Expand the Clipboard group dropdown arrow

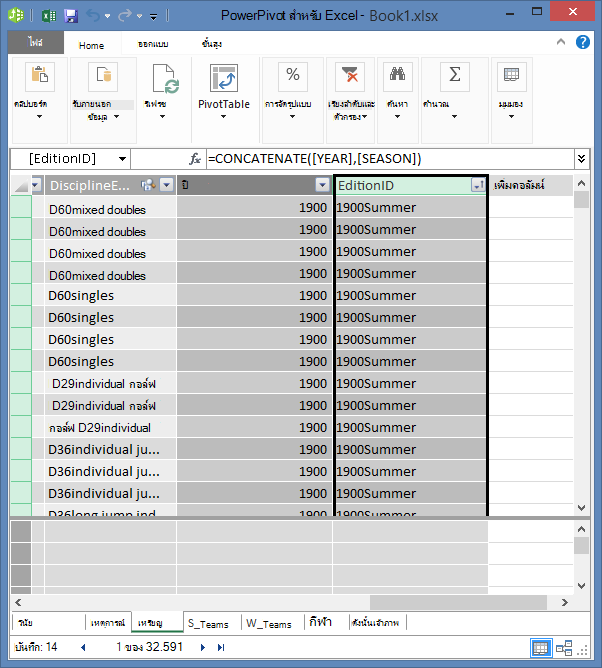[x=40, y=117]
